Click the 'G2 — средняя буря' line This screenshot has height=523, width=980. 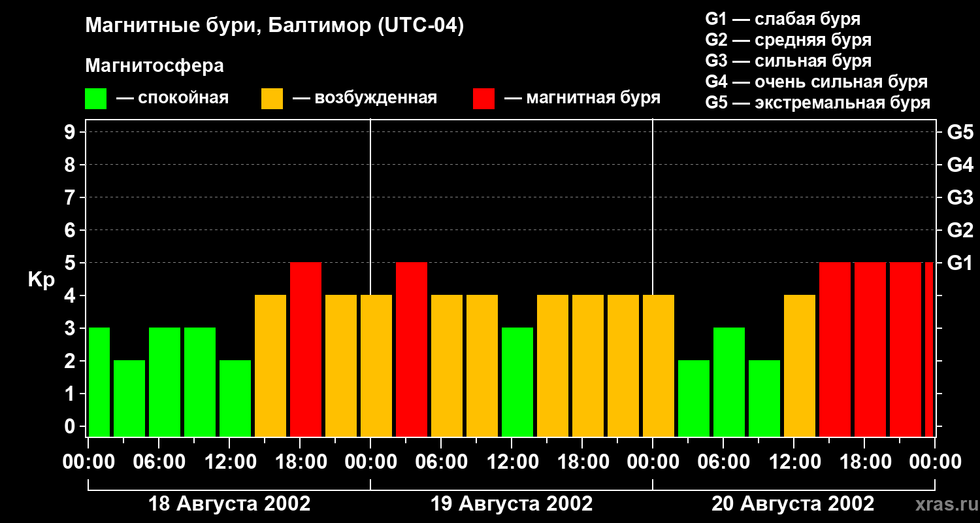tap(788, 40)
